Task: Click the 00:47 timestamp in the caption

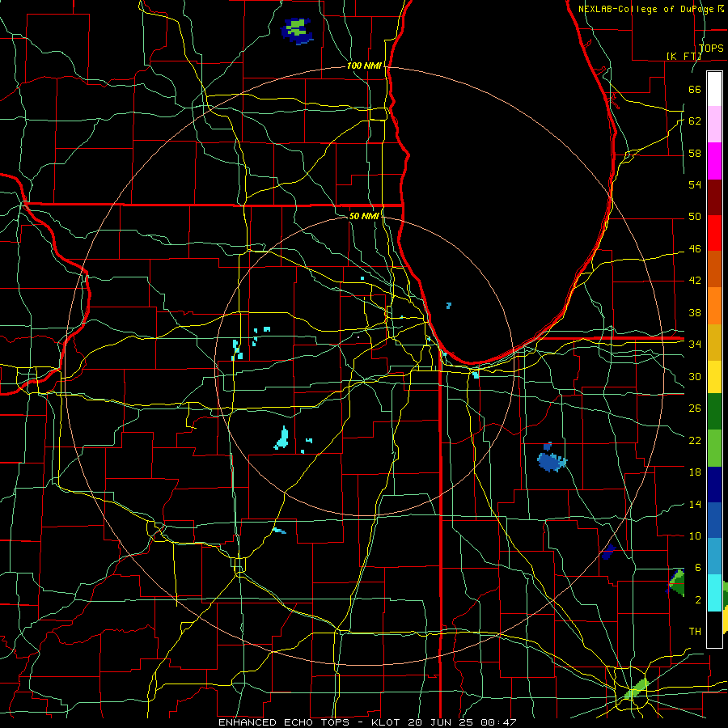Action: (x=499, y=722)
